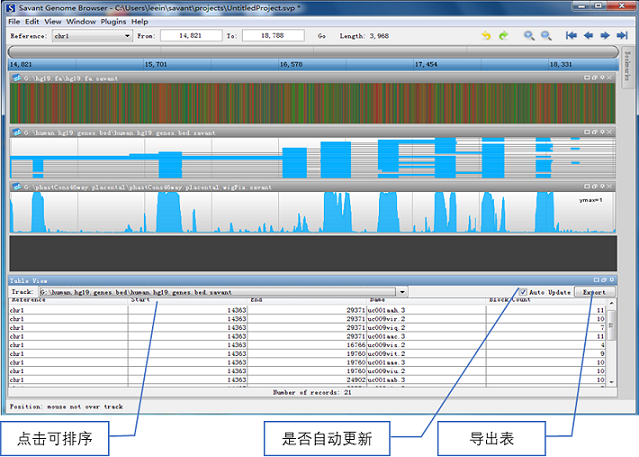The width and height of the screenshot is (639, 457).
Task: Click the undo range change arrow
Action: (x=487, y=36)
